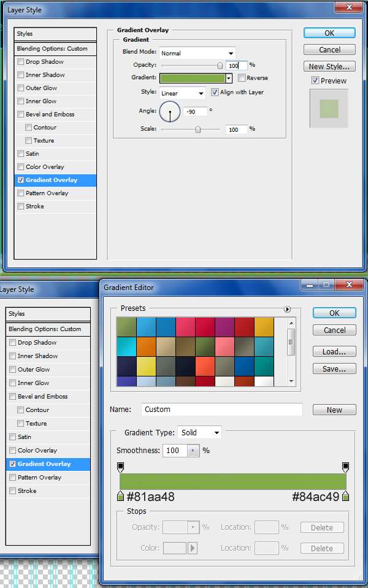Click the presets flyout menu arrow icon
Viewport: 368px width, 588px height.
click(x=287, y=310)
